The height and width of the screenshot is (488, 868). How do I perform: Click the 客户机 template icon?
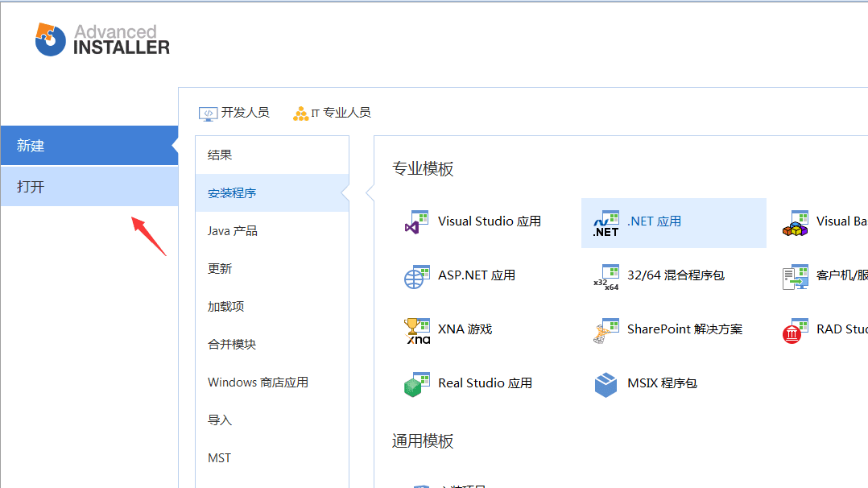796,277
